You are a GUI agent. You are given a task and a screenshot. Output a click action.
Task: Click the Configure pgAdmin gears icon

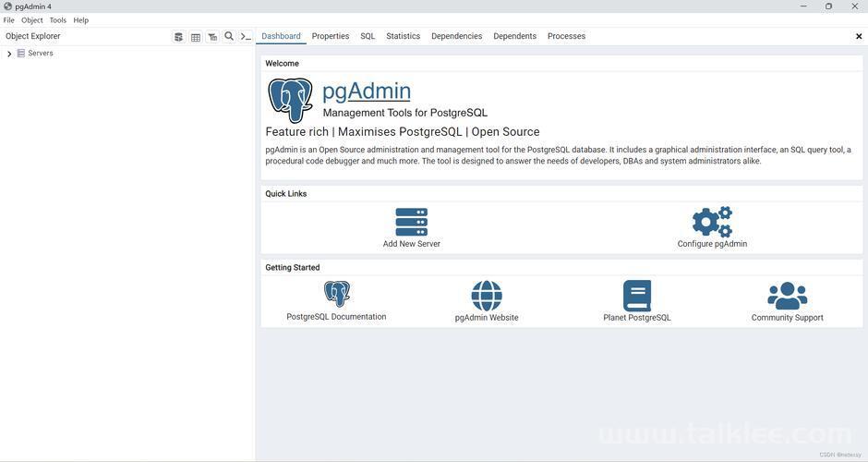click(x=712, y=222)
